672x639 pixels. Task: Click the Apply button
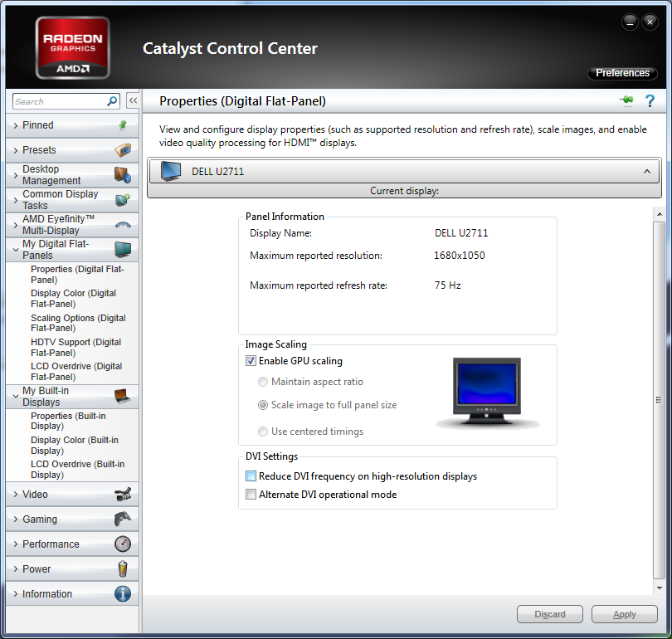click(x=625, y=614)
